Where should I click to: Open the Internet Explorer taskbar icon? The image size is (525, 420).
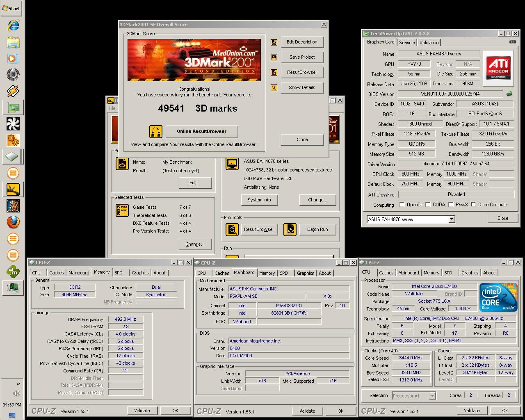click(x=13, y=25)
